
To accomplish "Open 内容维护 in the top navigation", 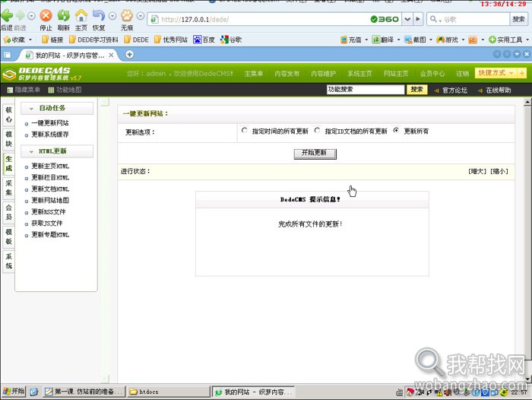I will [323, 74].
